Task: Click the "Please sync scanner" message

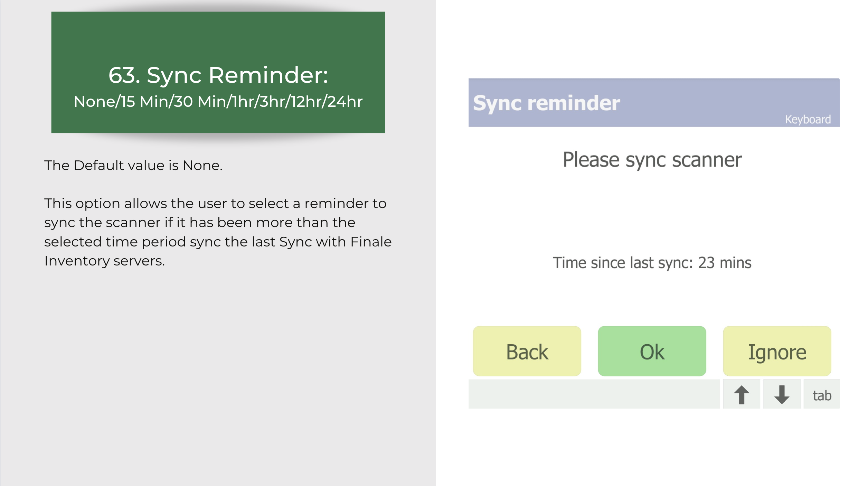Action: tap(652, 160)
